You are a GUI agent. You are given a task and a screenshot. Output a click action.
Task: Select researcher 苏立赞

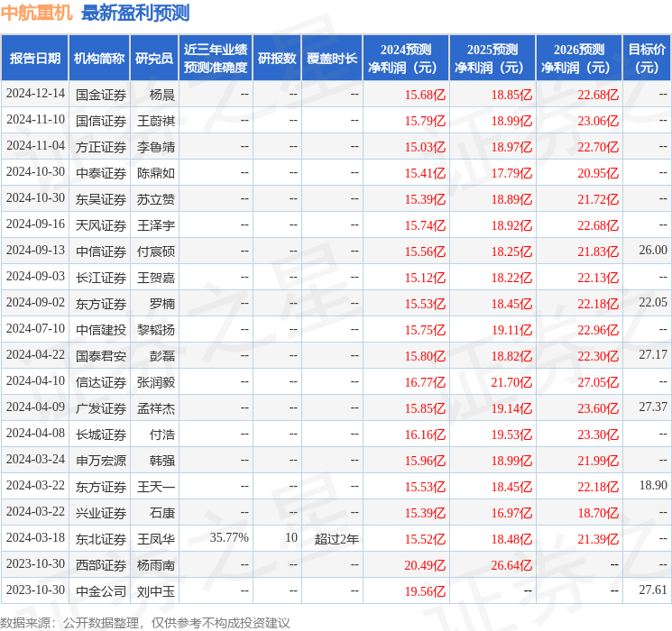pos(156,199)
